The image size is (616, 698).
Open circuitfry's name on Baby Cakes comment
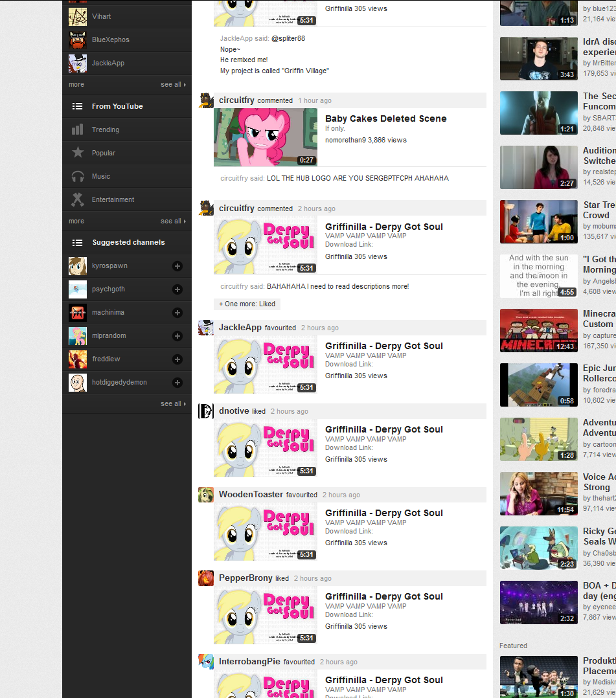tap(236, 100)
